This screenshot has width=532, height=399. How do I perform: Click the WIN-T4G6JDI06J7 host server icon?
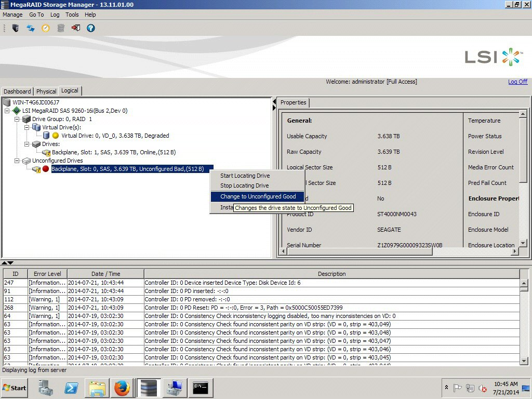(x=6, y=102)
